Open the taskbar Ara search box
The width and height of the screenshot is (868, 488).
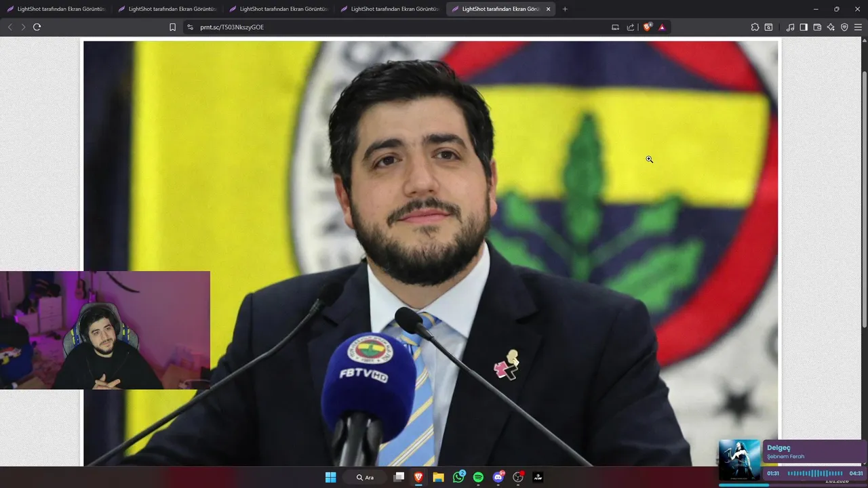coord(365,477)
